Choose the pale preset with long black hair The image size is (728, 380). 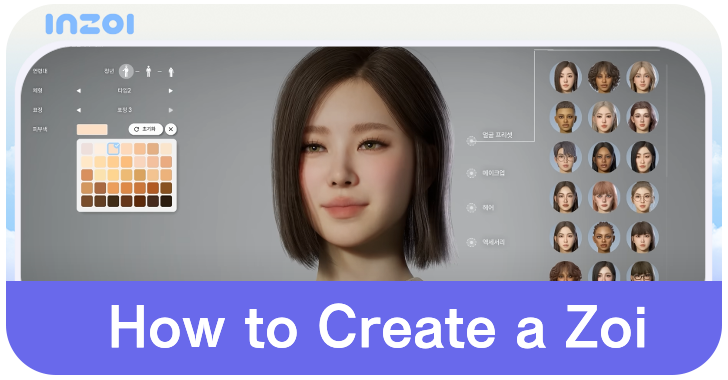pos(643,157)
